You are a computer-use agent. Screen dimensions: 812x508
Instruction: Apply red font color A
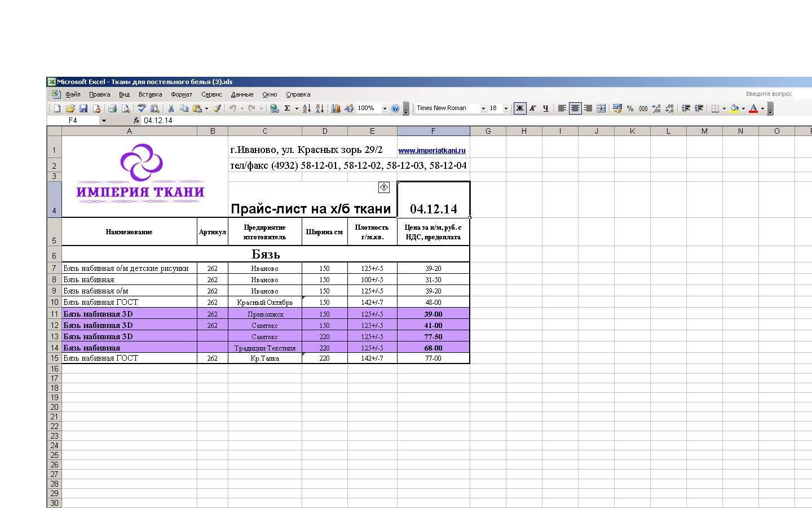point(753,108)
